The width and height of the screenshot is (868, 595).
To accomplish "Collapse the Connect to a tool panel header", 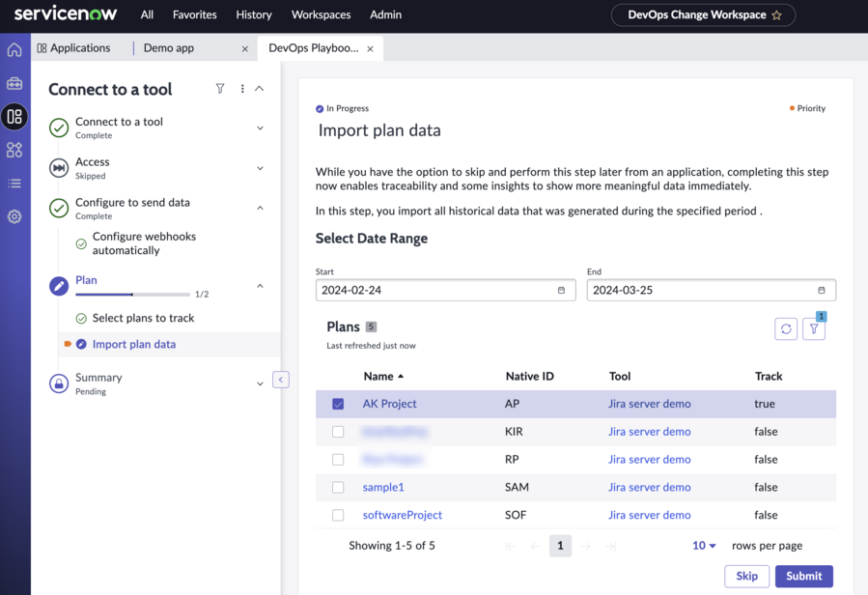I will (x=259, y=89).
